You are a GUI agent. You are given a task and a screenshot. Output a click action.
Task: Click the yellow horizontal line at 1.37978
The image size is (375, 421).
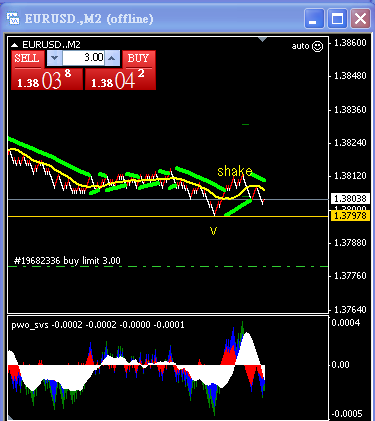(168, 217)
